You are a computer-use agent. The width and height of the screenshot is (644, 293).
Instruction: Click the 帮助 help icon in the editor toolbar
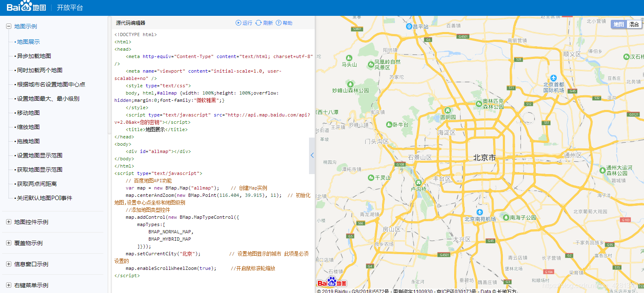(x=279, y=23)
